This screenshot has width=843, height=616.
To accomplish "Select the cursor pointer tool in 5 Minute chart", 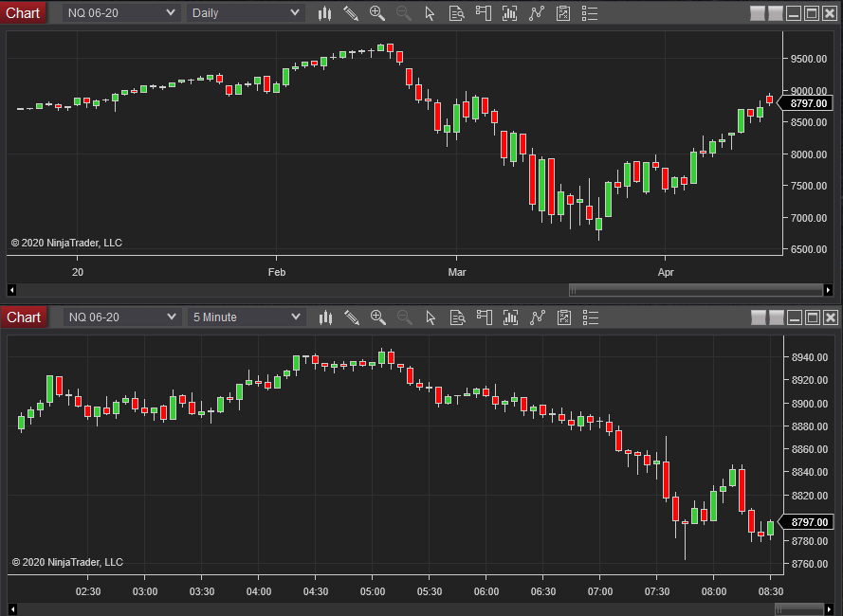I will pos(431,317).
